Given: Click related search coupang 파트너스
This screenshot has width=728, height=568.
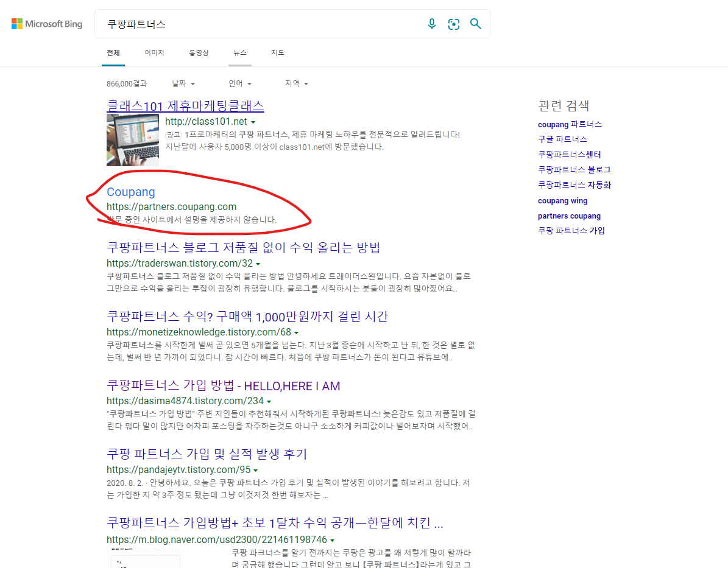Looking at the screenshot, I should pyautogui.click(x=570, y=124).
